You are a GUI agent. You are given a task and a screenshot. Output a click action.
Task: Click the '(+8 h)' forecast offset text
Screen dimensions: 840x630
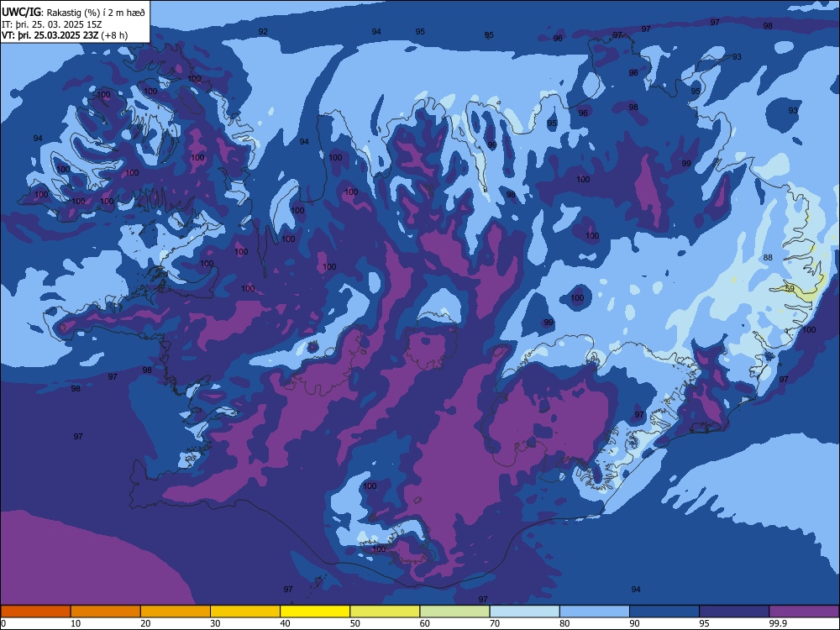[114, 35]
